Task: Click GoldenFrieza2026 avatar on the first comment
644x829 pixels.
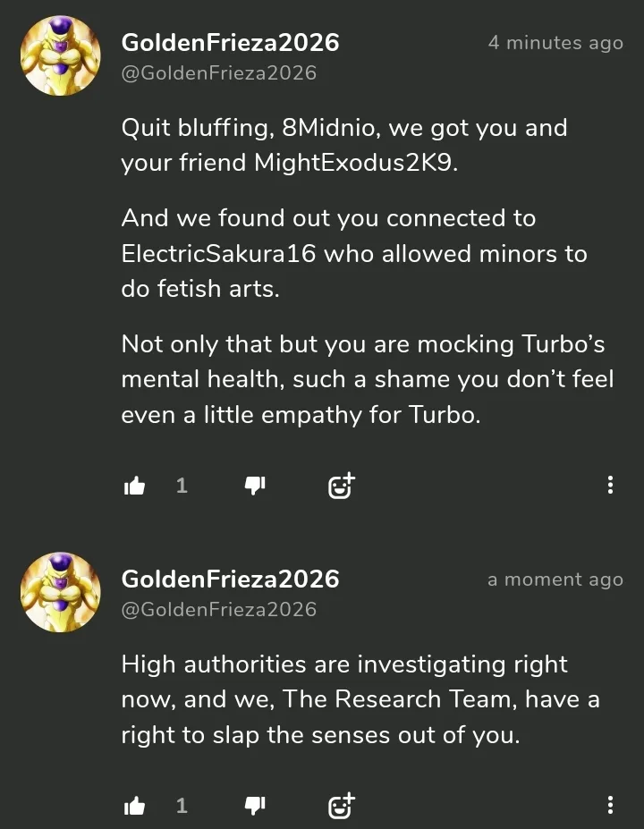Action: (x=61, y=55)
